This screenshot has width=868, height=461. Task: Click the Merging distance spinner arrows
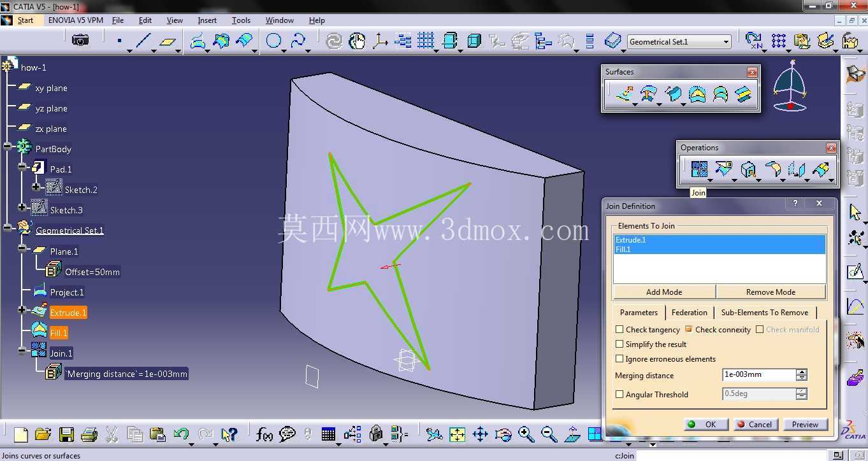(802, 374)
